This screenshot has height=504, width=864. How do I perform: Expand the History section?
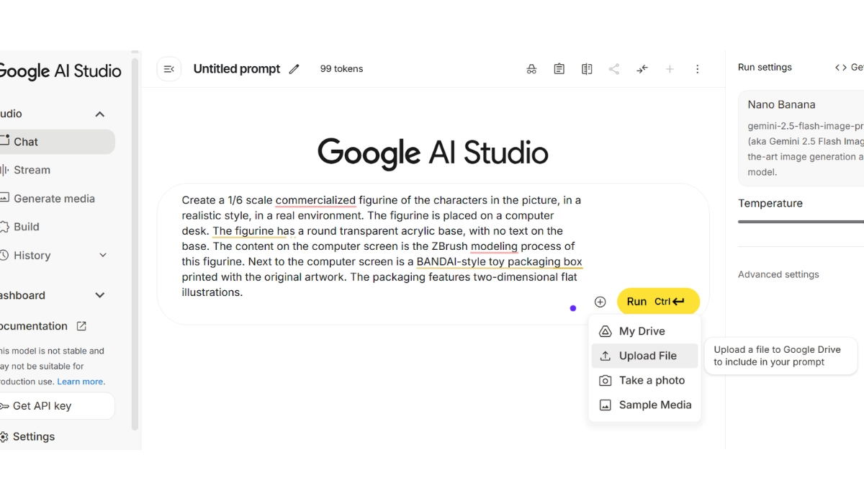pyautogui.click(x=101, y=255)
